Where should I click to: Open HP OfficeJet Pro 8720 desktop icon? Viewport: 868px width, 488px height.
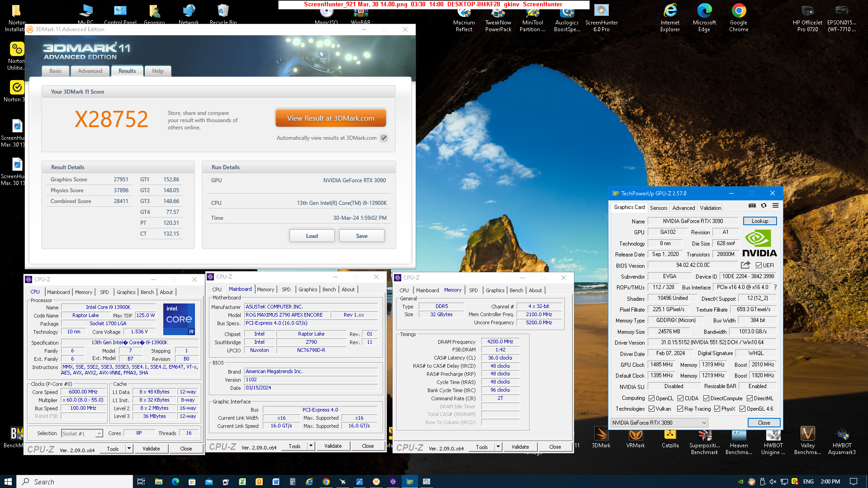tap(807, 18)
